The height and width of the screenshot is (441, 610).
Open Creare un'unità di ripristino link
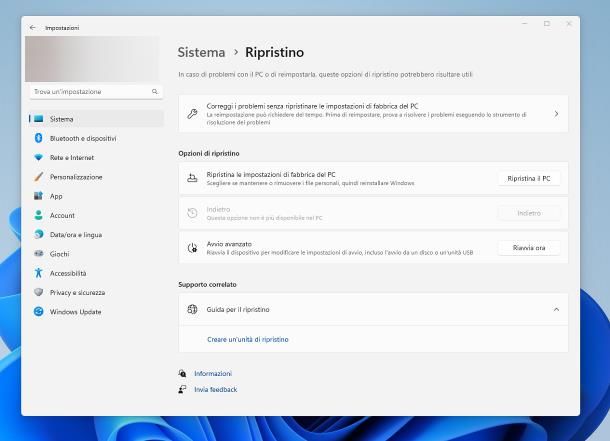248,340
